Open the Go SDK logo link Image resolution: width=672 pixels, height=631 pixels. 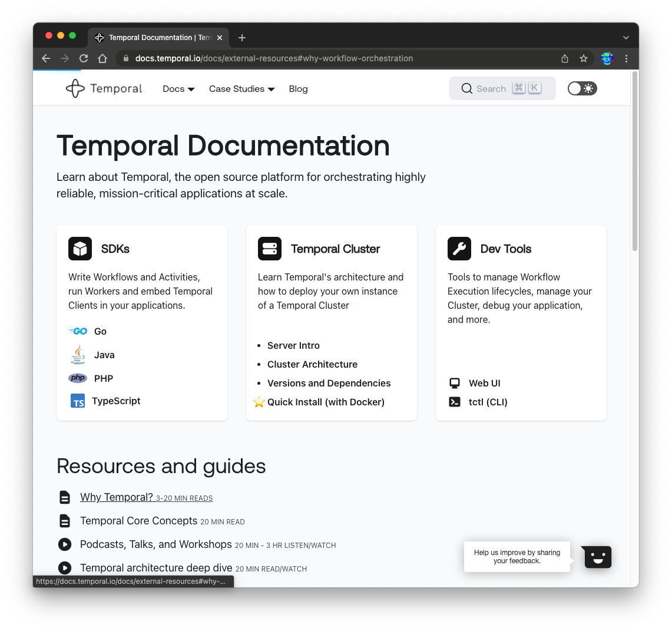78,331
